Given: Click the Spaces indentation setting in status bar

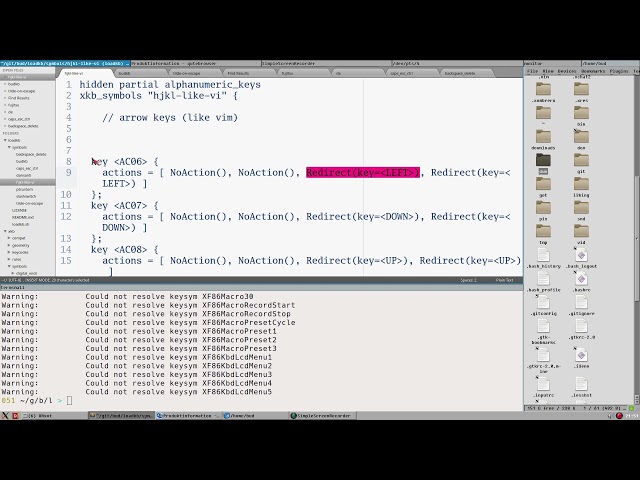Looking at the screenshot, I should [x=468, y=280].
